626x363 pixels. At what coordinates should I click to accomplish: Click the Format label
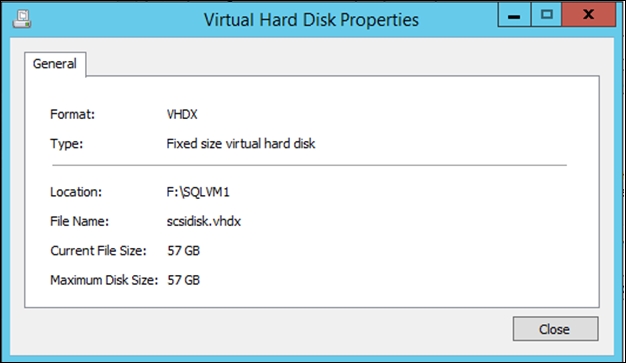pyautogui.click(x=72, y=115)
